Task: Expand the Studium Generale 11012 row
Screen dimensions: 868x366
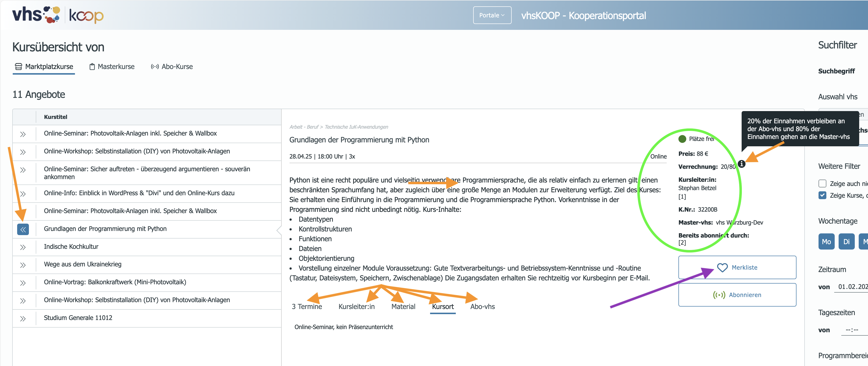Action: click(x=23, y=319)
